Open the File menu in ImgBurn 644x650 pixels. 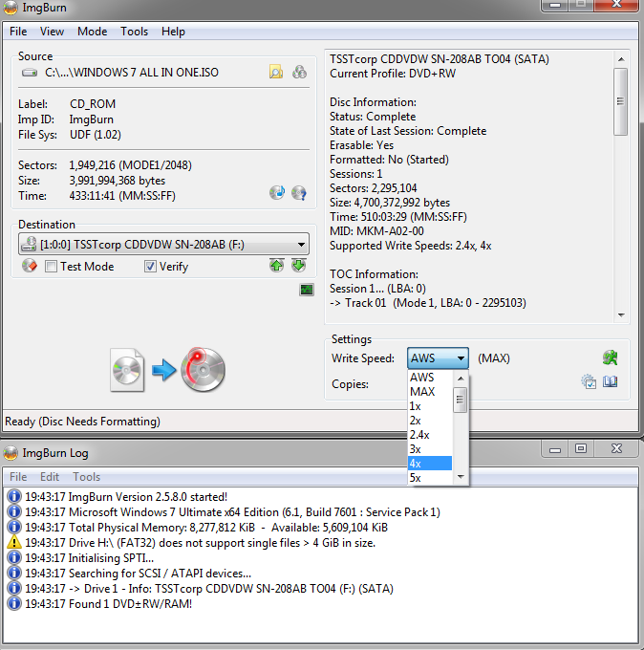[x=18, y=32]
